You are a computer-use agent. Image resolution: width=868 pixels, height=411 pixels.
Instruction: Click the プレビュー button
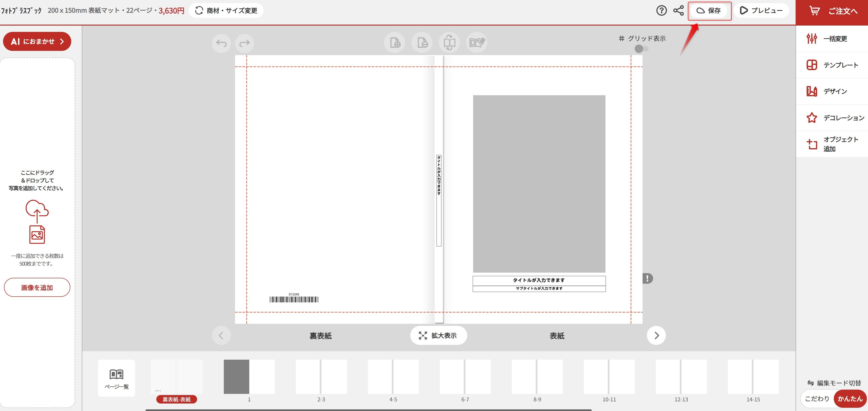(761, 11)
